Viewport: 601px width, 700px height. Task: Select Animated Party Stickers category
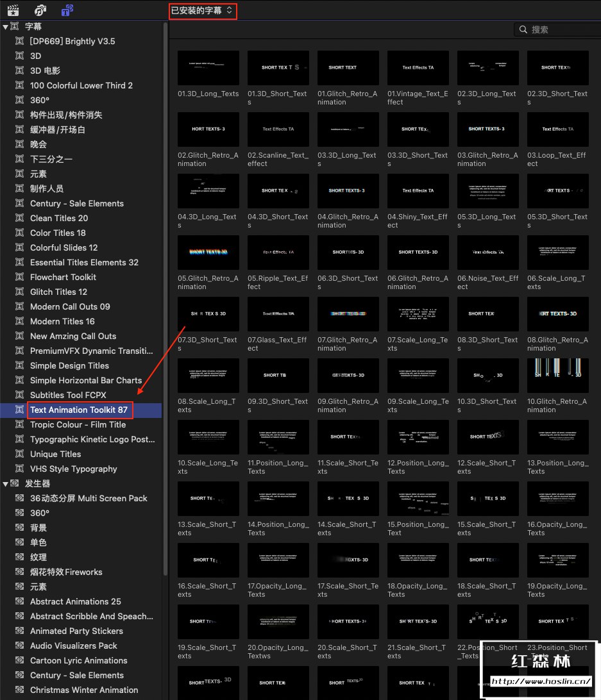pyautogui.click(x=76, y=630)
